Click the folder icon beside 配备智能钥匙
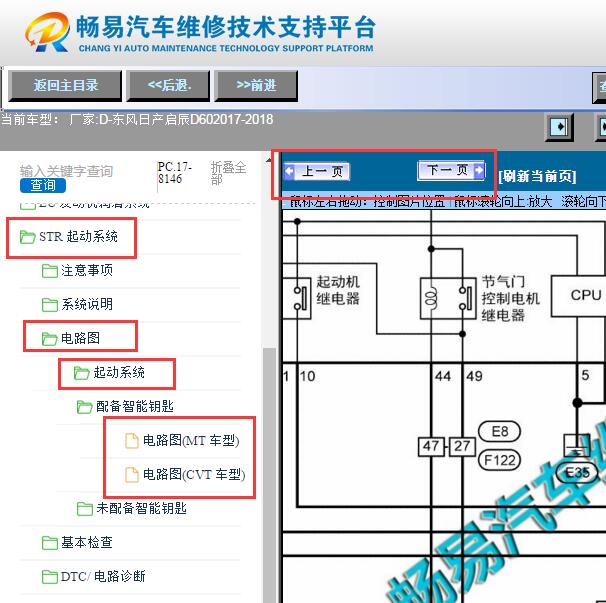This screenshot has width=606, height=603. 85,407
